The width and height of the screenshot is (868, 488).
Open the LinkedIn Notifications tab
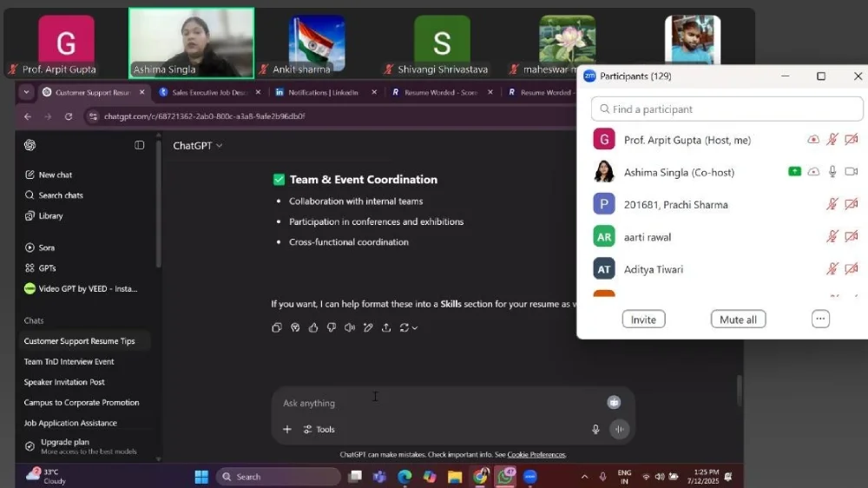pyautogui.click(x=321, y=92)
